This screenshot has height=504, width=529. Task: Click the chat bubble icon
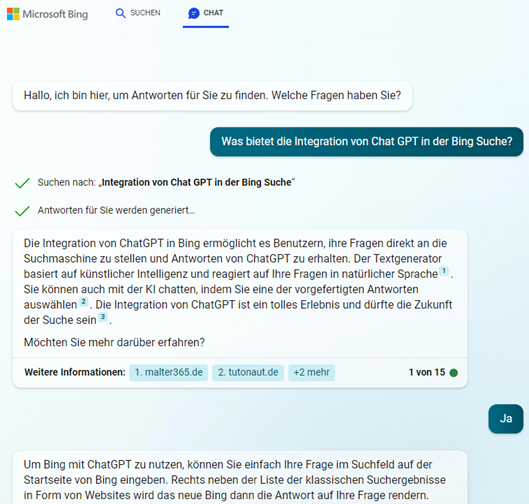pos(194,13)
